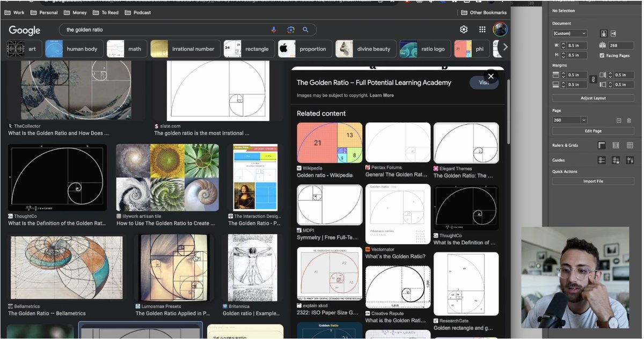Expand the page number 260 dropdown
644x339 pixels.
tap(584, 120)
